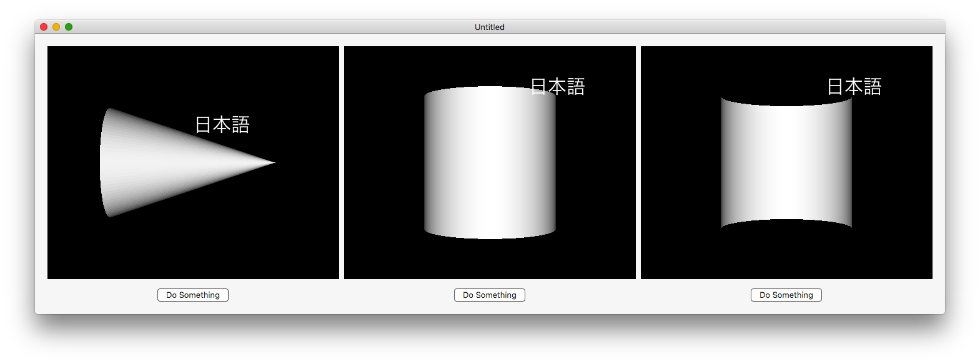
Task: Select the open curved cylinder shape
Action: pos(786,162)
